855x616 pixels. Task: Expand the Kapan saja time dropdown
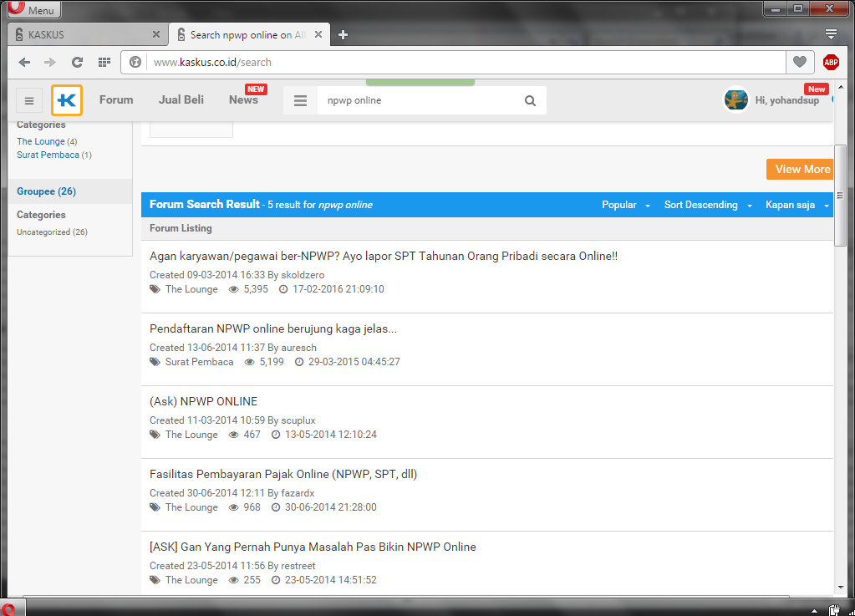[x=796, y=205]
